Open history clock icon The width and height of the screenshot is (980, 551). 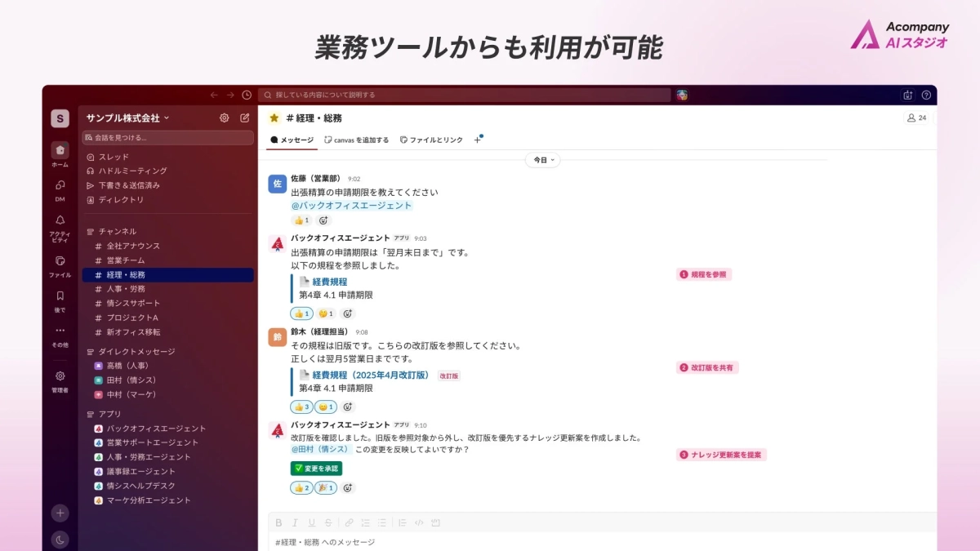(247, 95)
